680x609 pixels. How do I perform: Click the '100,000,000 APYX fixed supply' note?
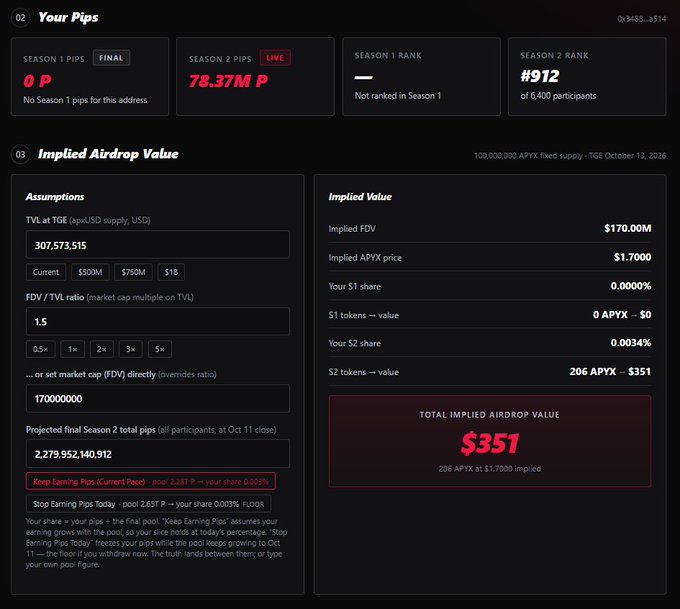click(528, 155)
